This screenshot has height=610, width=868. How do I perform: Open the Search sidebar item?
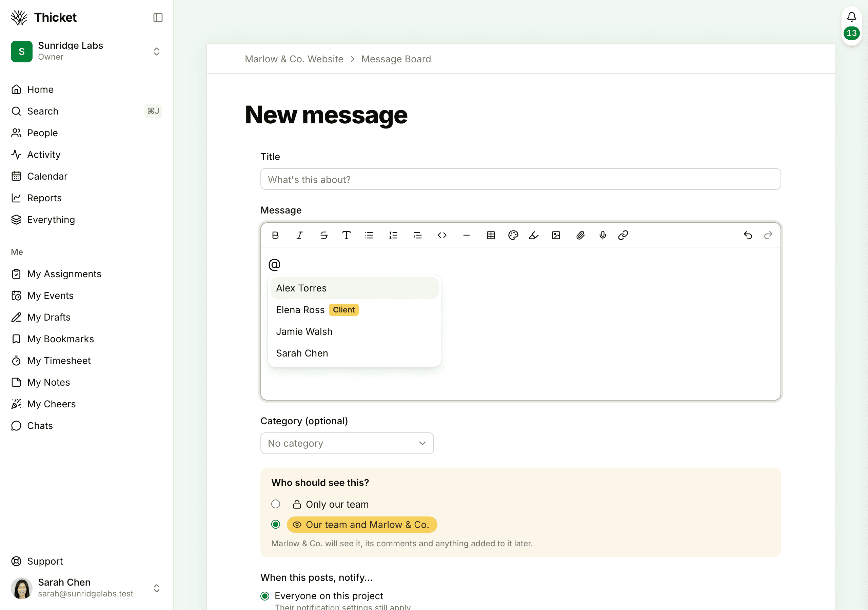pyautogui.click(x=86, y=111)
